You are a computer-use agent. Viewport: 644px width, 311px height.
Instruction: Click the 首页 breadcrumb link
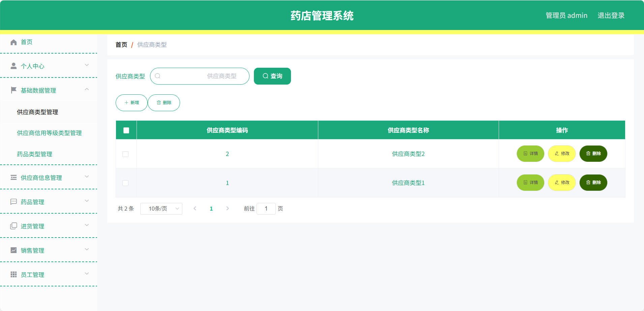click(x=121, y=45)
